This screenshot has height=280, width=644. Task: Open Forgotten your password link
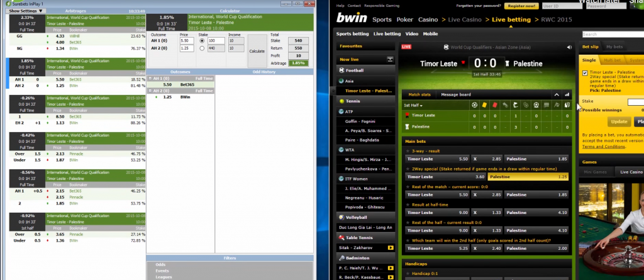(479, 6)
